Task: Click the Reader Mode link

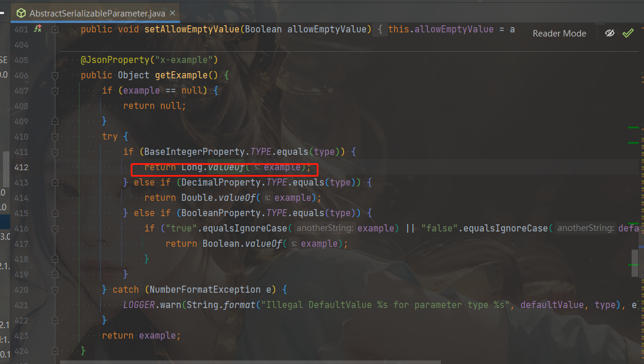Action: [x=559, y=34]
